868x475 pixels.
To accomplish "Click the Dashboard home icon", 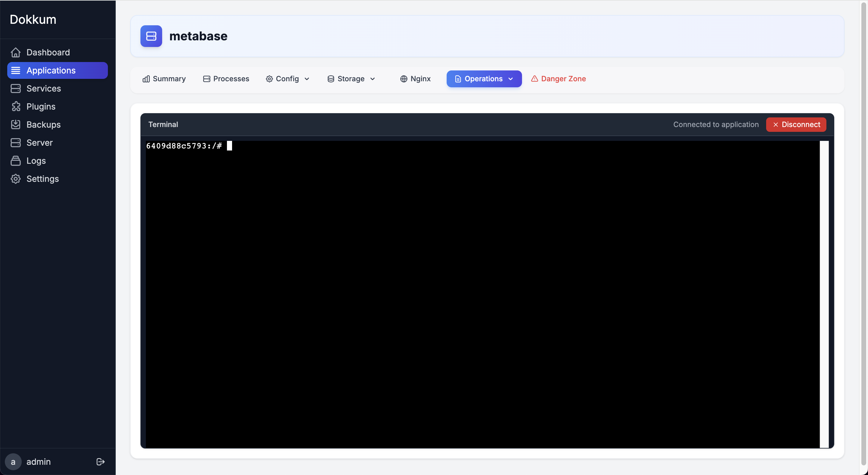I will (15, 52).
